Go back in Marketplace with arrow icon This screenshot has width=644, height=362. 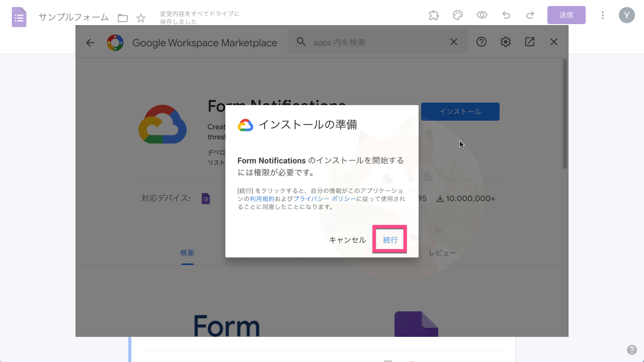pos(90,43)
